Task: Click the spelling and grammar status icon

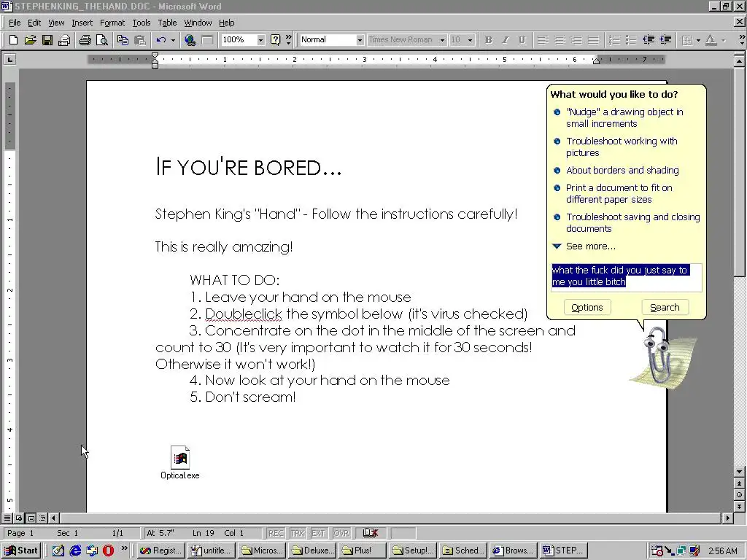Action: click(x=370, y=533)
